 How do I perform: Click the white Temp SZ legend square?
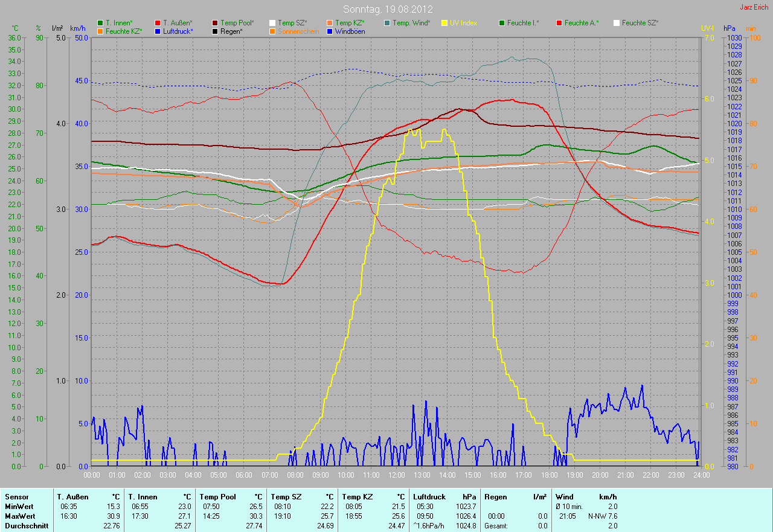tap(272, 23)
